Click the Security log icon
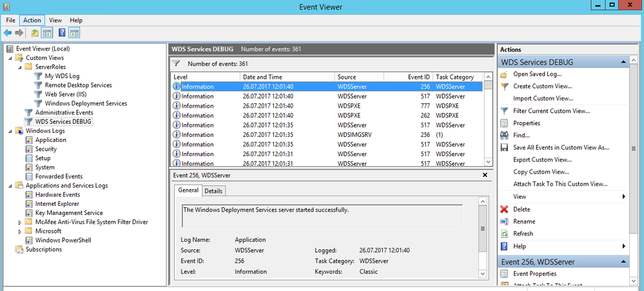Viewport: 644px width, 291px height. pos(29,149)
